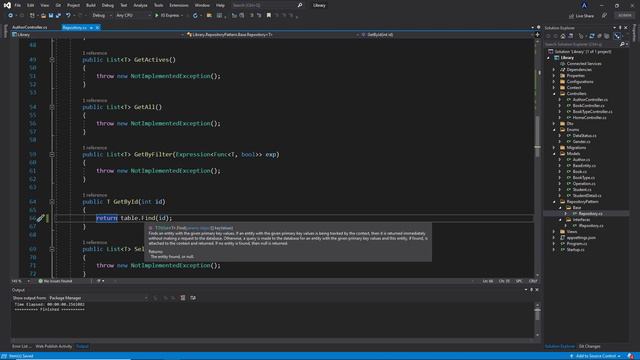Click the Visual Studio logo icon
This screenshot has width=640, height=360.
click(x=7, y=5)
